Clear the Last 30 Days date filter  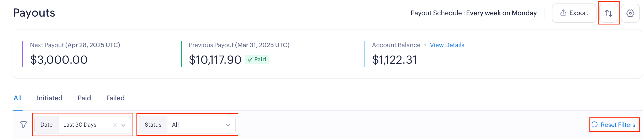115,125
